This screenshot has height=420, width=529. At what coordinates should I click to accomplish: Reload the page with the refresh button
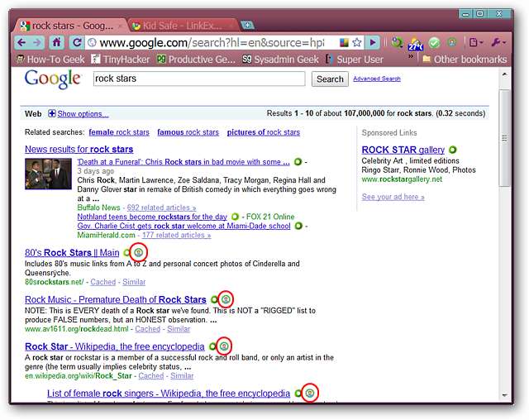(76, 42)
